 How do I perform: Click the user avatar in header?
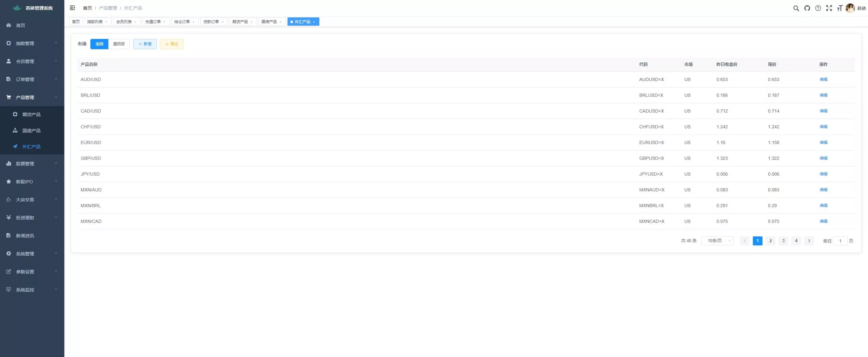click(x=850, y=8)
